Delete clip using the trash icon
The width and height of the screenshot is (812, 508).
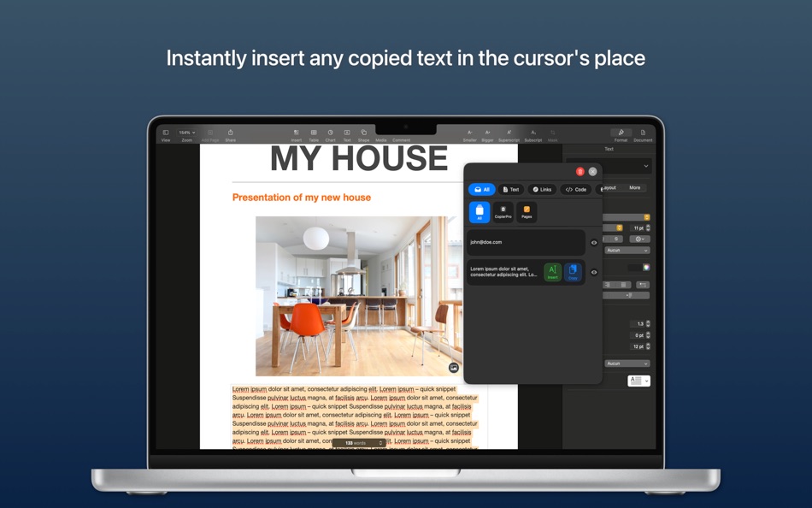pos(580,172)
